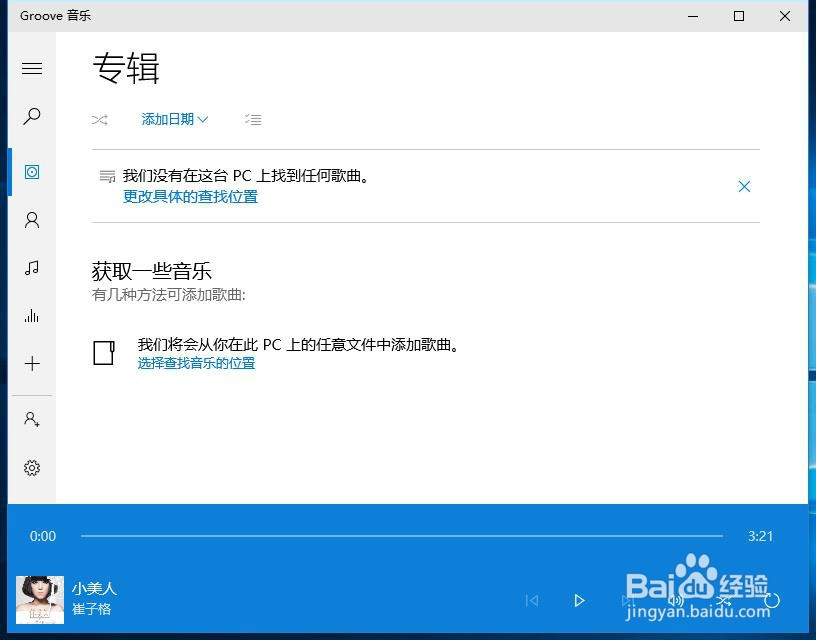The height and width of the screenshot is (640, 816).
Task: Click the 专辑 page heading
Action: pos(126,68)
